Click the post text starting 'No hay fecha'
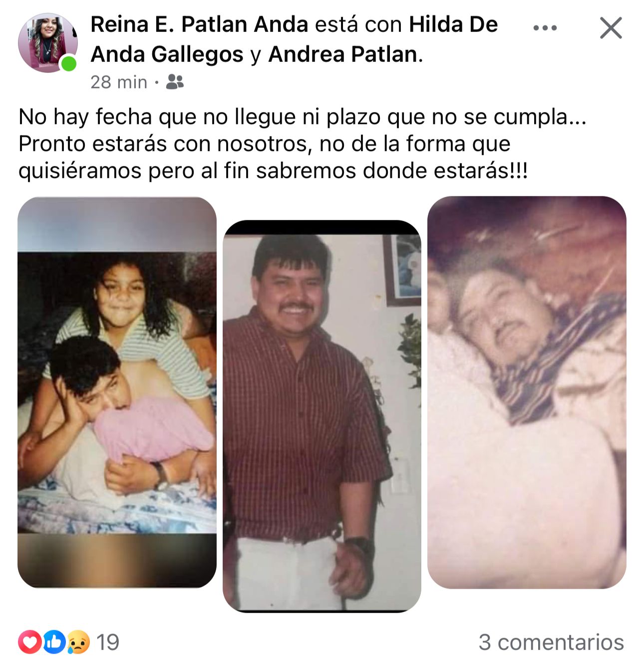 [302, 144]
